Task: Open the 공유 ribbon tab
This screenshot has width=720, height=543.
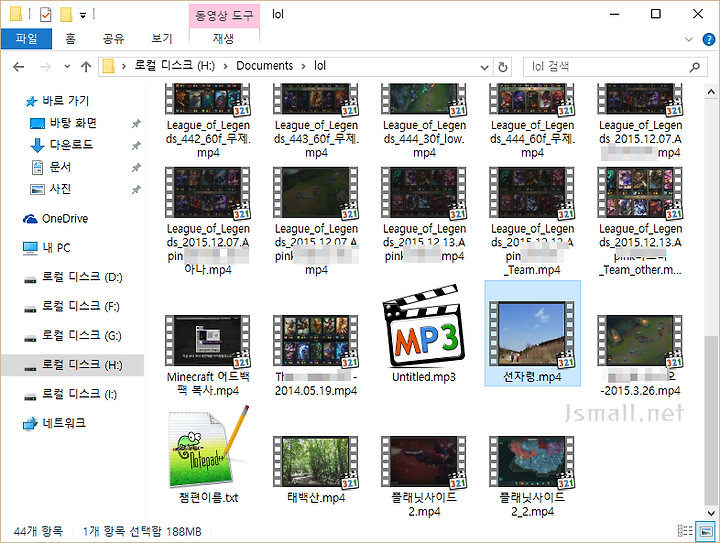Action: pos(113,39)
